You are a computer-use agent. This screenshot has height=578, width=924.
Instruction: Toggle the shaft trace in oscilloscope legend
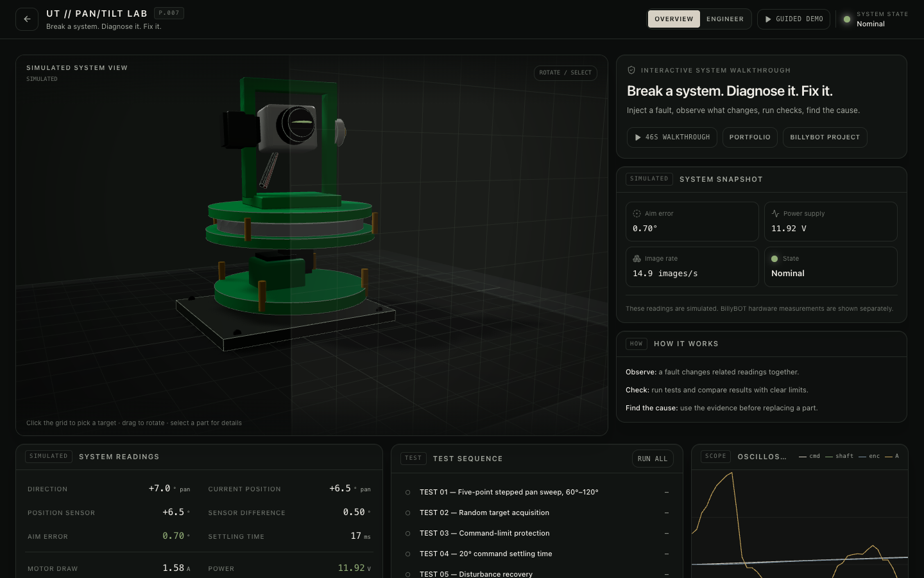(x=839, y=457)
